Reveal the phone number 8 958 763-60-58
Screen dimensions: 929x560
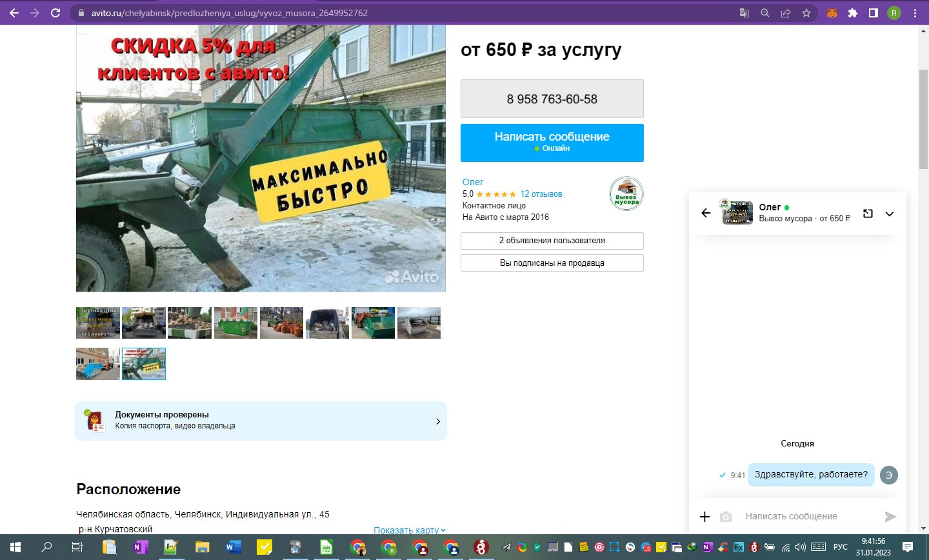[552, 99]
